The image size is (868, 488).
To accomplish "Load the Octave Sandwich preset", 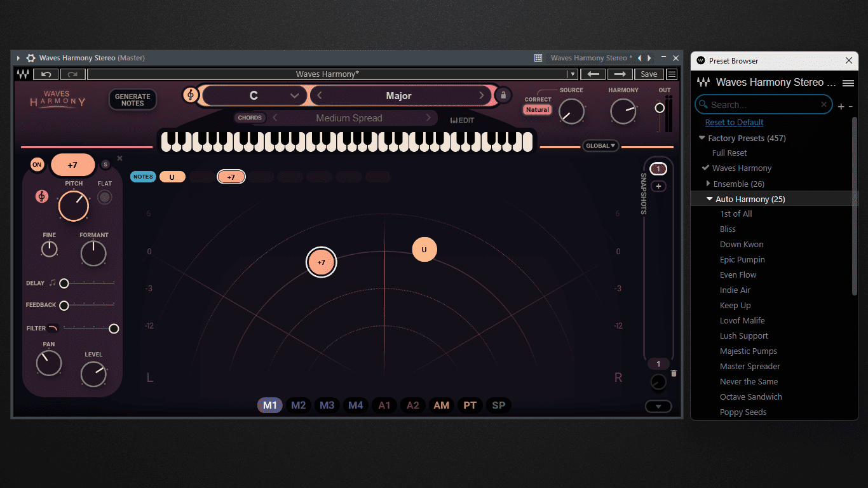I will (x=750, y=397).
